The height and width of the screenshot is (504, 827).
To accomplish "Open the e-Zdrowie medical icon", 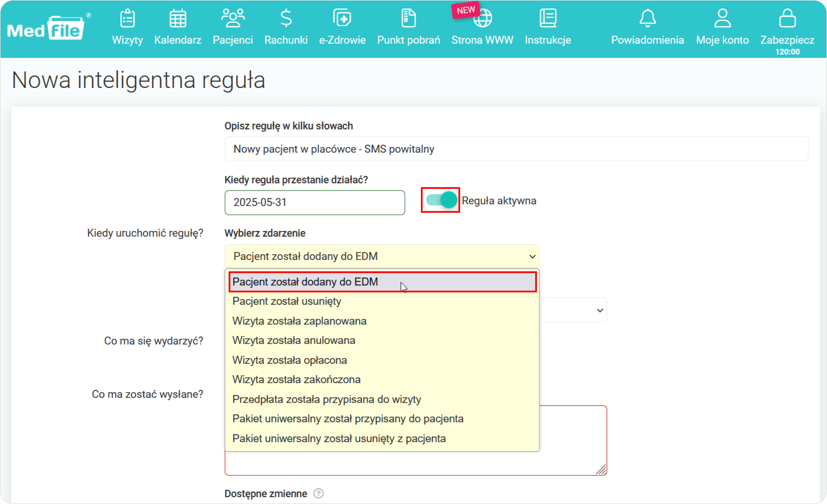I will pos(342,18).
